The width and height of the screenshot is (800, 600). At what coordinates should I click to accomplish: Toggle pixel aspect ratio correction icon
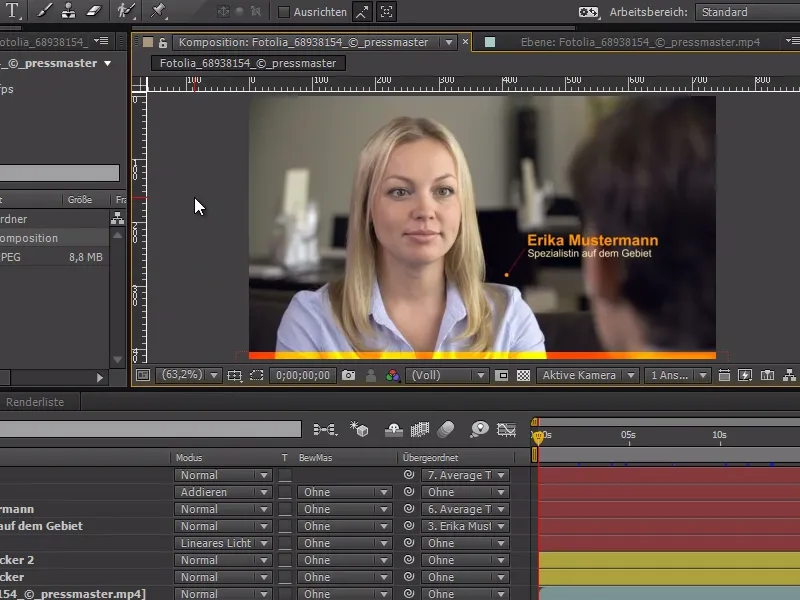[x=724, y=376]
